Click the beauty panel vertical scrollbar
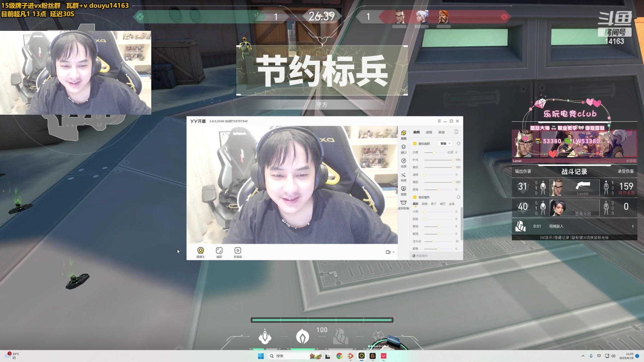644x362 pixels. [x=462, y=224]
